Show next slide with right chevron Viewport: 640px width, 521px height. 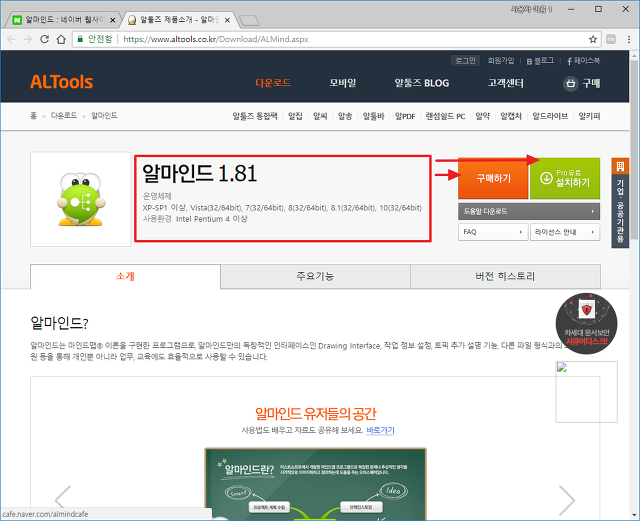[567, 500]
